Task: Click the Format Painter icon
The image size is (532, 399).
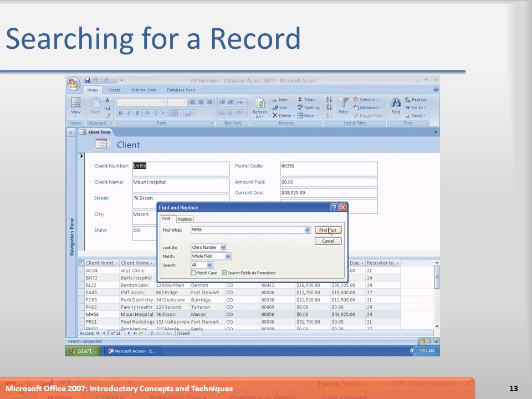Action: tap(107, 115)
